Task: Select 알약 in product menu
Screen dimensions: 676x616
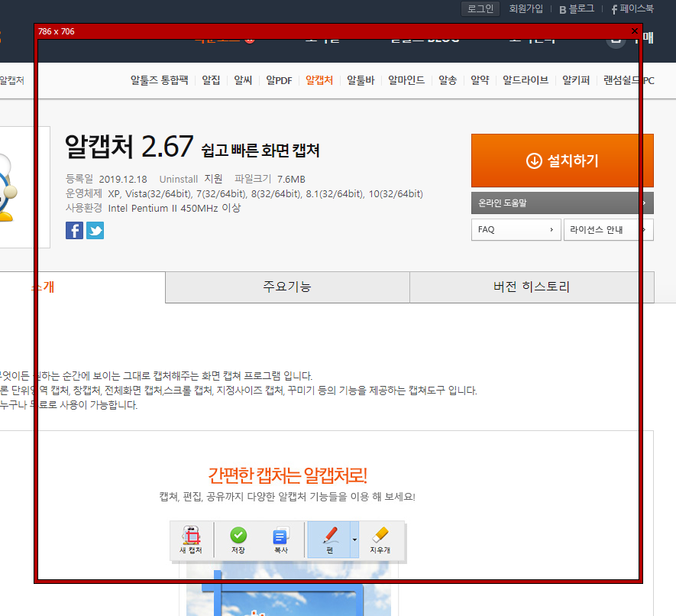Action: 480,80
